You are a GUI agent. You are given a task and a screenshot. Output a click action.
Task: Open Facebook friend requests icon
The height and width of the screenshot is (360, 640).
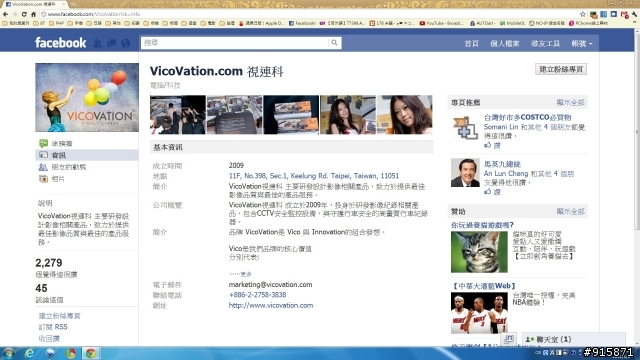click(98, 43)
